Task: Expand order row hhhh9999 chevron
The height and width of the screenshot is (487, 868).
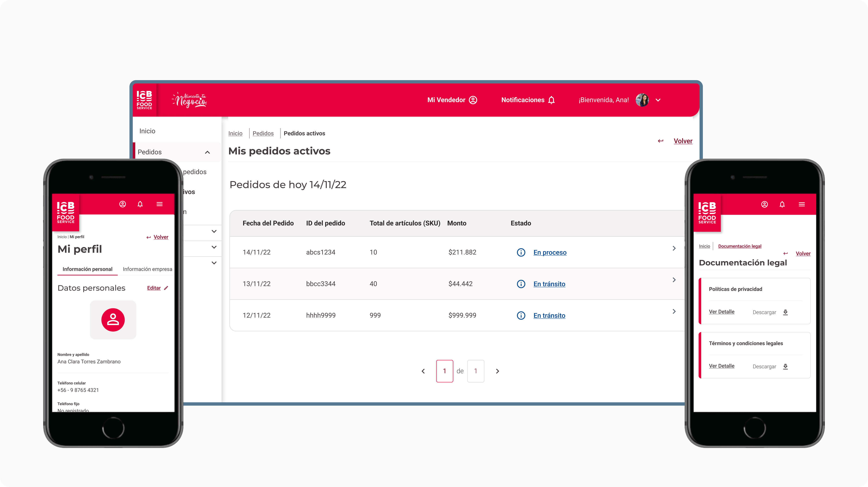Action: coord(674,311)
